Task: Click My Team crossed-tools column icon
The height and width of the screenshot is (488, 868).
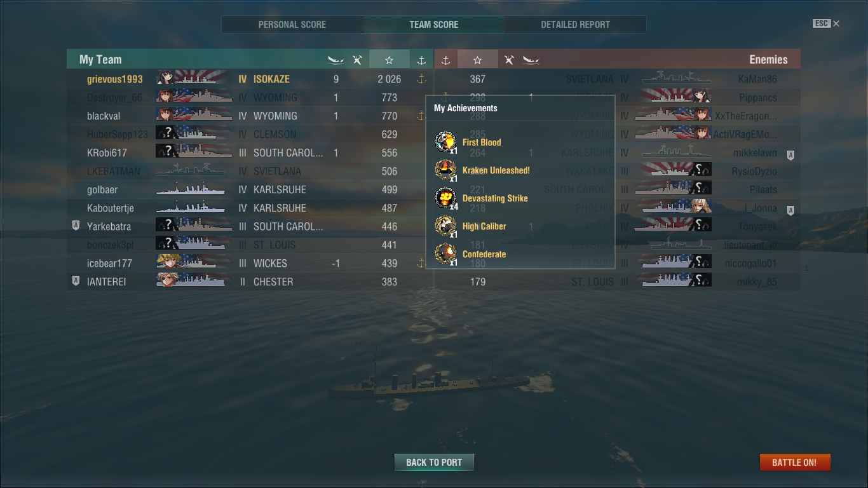Action: click(x=357, y=60)
